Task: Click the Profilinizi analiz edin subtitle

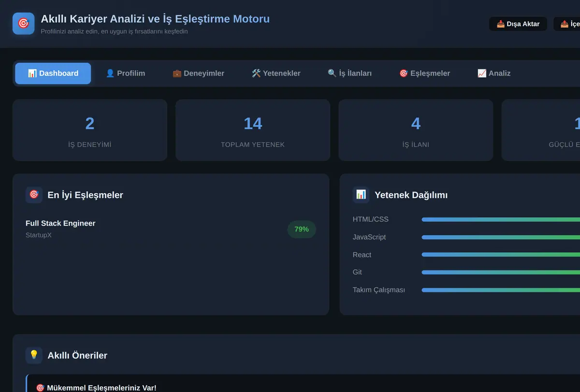Action: pyautogui.click(x=114, y=31)
